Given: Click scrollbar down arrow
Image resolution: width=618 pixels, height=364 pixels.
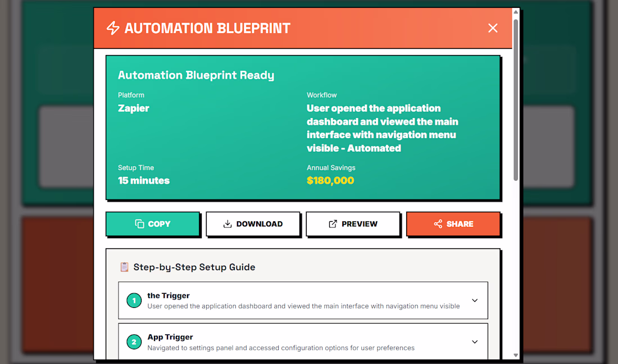Looking at the screenshot, I should [516, 356].
